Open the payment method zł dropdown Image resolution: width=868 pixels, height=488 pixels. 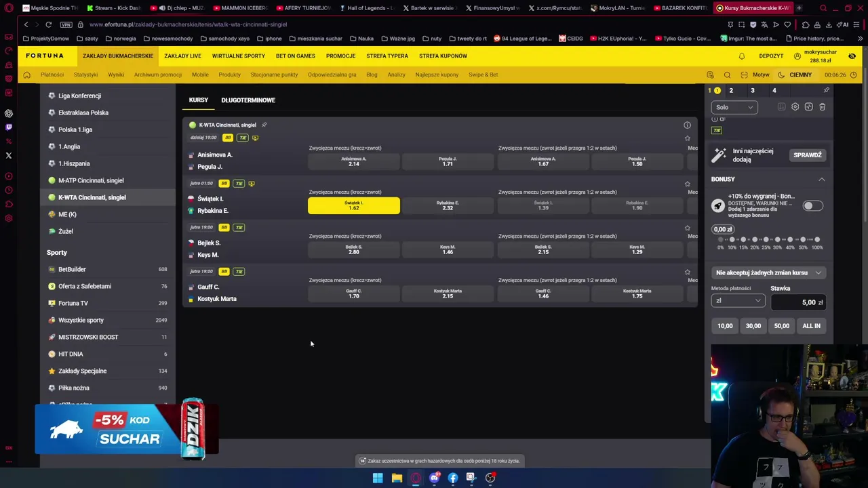[x=738, y=301]
